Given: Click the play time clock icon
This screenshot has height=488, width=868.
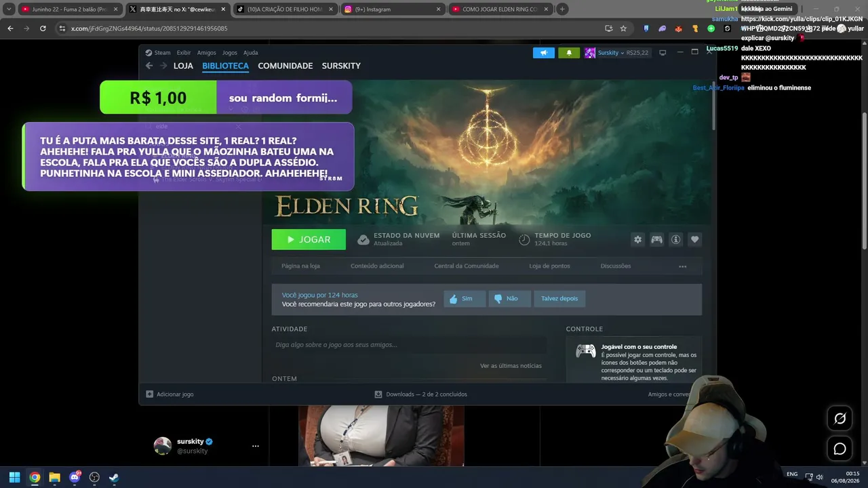Looking at the screenshot, I should point(524,239).
